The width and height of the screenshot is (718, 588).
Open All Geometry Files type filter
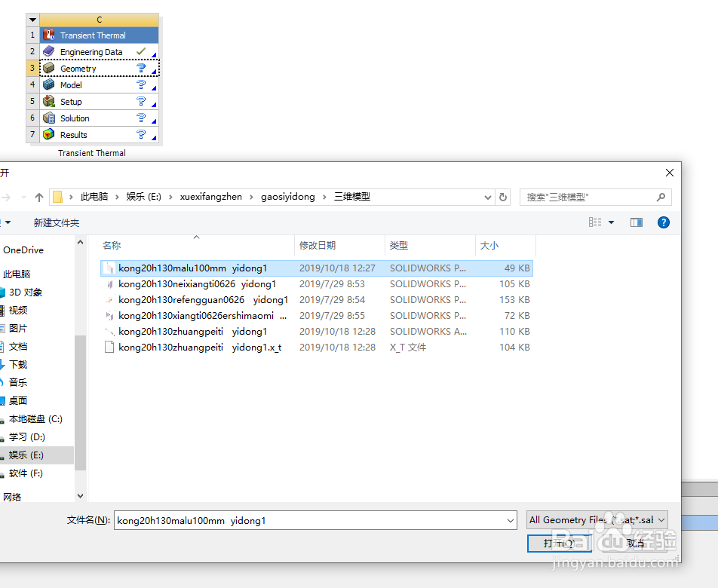tap(597, 520)
